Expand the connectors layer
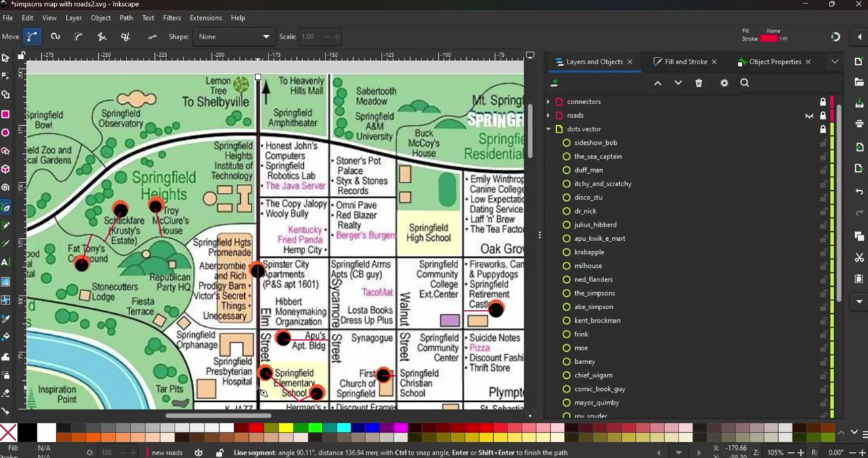This screenshot has height=458, width=868. (547, 101)
